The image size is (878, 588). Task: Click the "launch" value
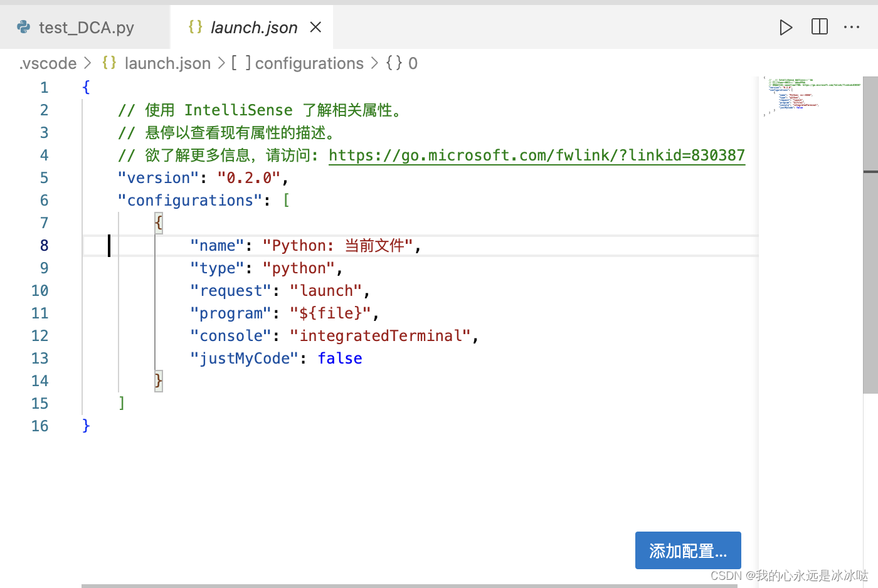click(326, 291)
